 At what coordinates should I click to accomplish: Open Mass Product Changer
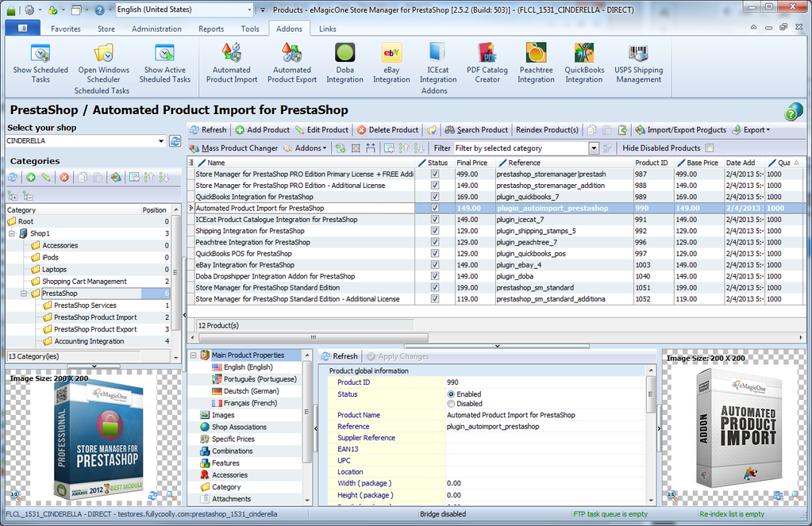[x=234, y=148]
